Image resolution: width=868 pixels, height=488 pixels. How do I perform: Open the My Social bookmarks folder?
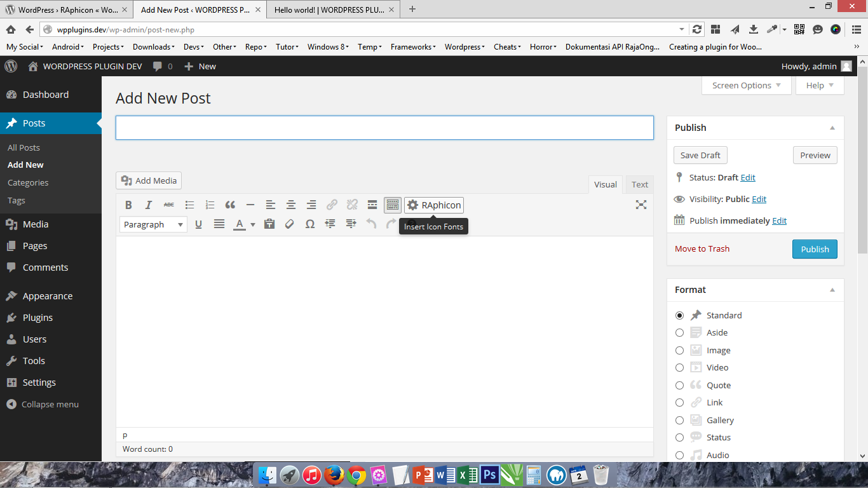coord(25,46)
